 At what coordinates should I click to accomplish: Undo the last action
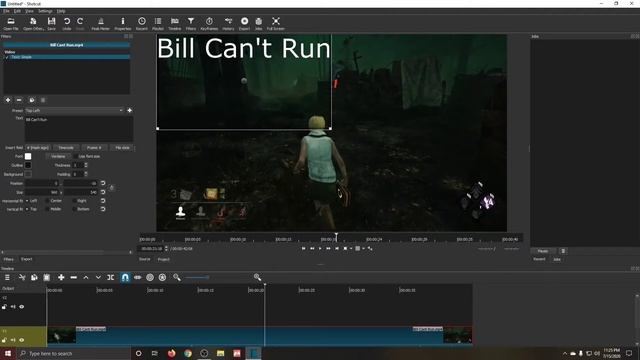(67, 24)
